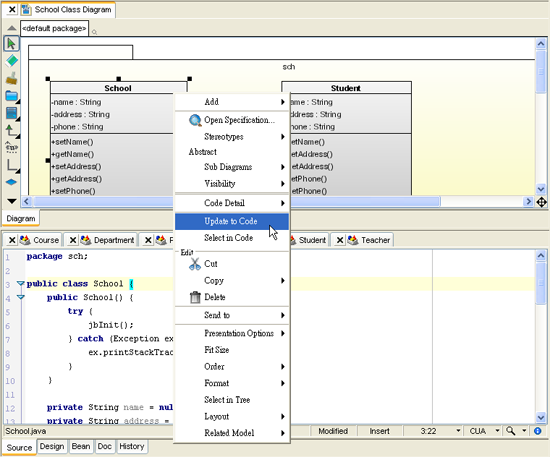Select the blue diamond aggregation tool
This screenshot has width=550, height=457.
coord(12,182)
